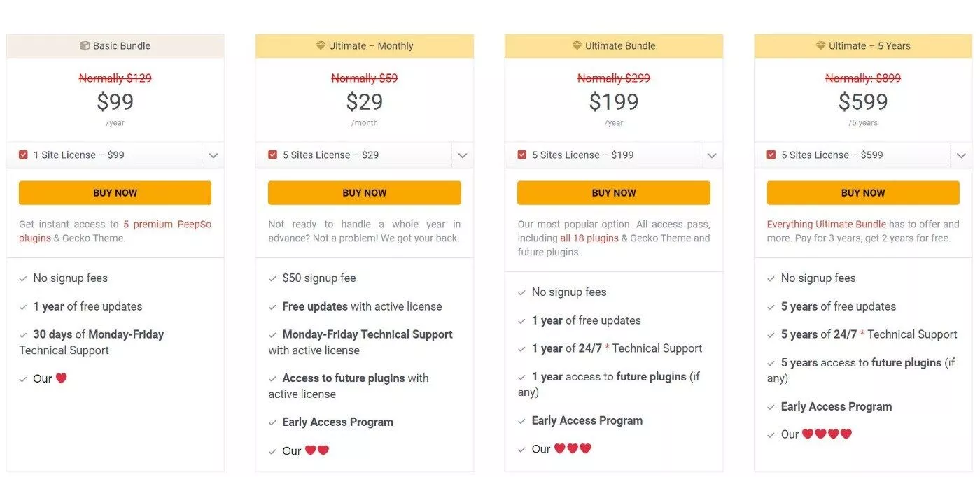Click the Ultimate – 5 Years diamond icon

pos(821,46)
